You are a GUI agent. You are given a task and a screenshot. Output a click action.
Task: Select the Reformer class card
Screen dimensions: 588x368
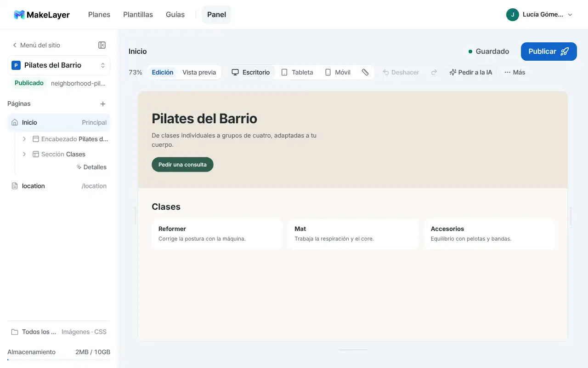coord(217,234)
